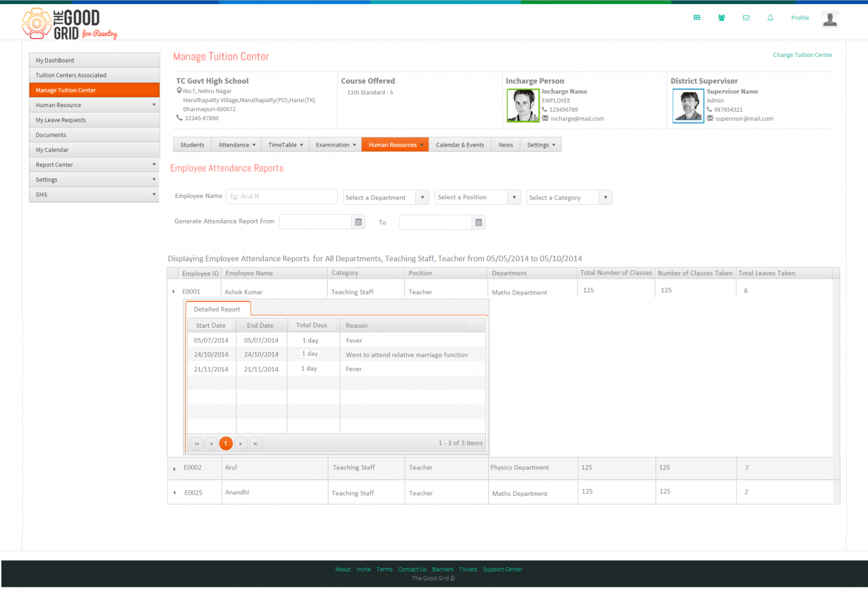Viewport: 868px width, 593px height.
Task: Switch to the Calendar & Events tab
Action: (x=460, y=144)
